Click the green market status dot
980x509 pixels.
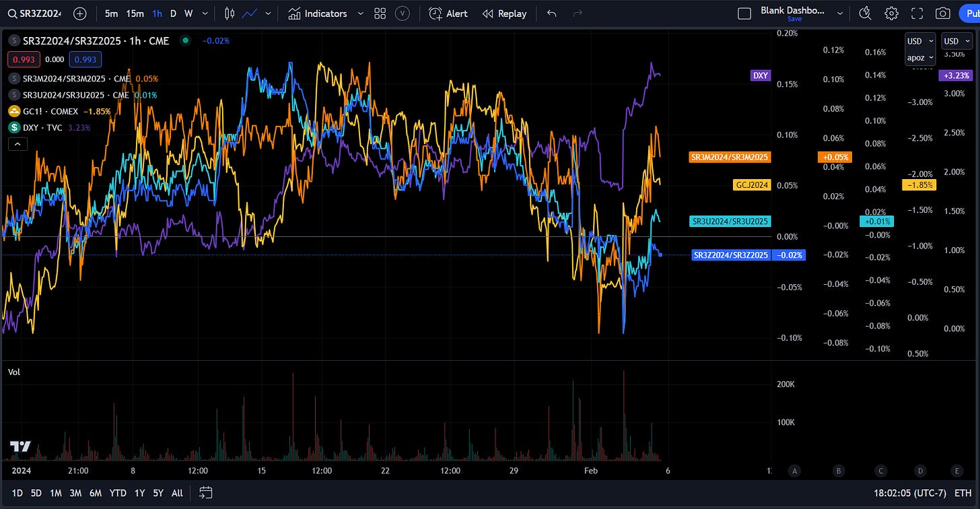click(185, 40)
